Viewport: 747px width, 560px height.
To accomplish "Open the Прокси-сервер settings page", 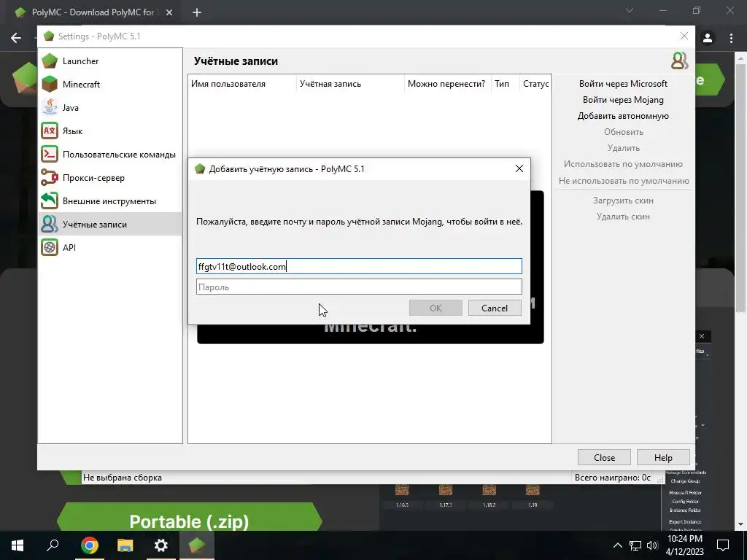I will [x=110, y=178].
